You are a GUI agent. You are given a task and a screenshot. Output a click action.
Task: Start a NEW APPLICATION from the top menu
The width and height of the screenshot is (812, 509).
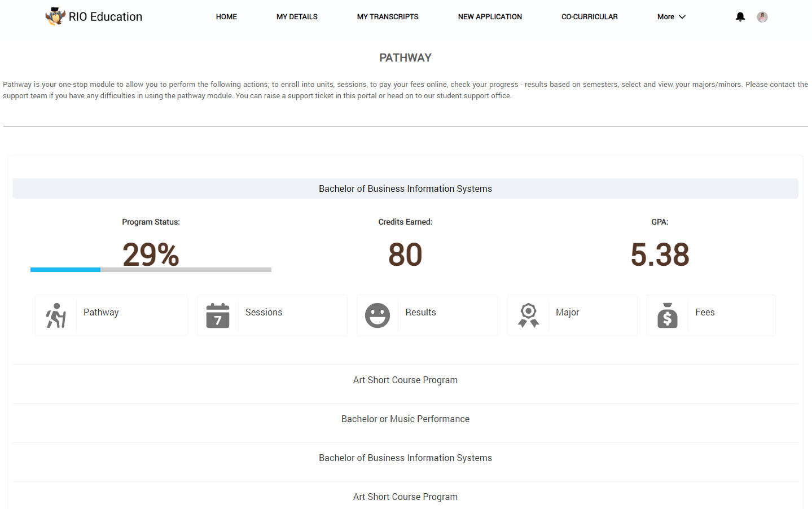tap(490, 17)
